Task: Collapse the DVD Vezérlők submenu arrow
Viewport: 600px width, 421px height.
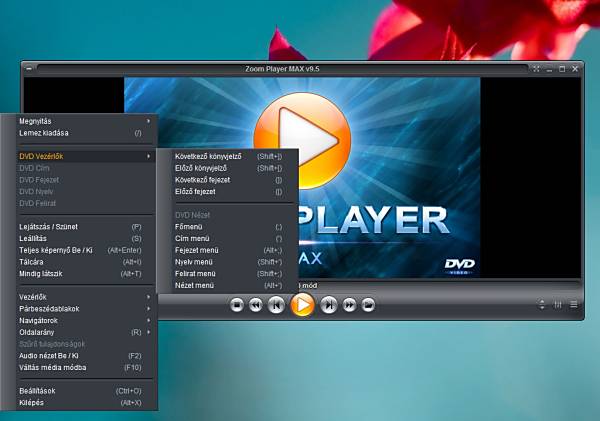Action: 148,156
